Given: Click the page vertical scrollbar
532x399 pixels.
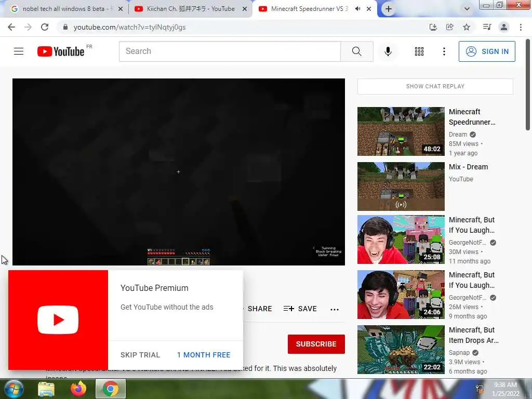Looking at the screenshot, I should click(528, 85).
